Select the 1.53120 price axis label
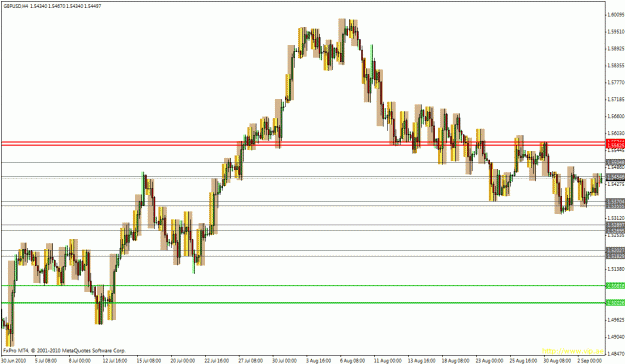 pyautogui.click(x=615, y=218)
